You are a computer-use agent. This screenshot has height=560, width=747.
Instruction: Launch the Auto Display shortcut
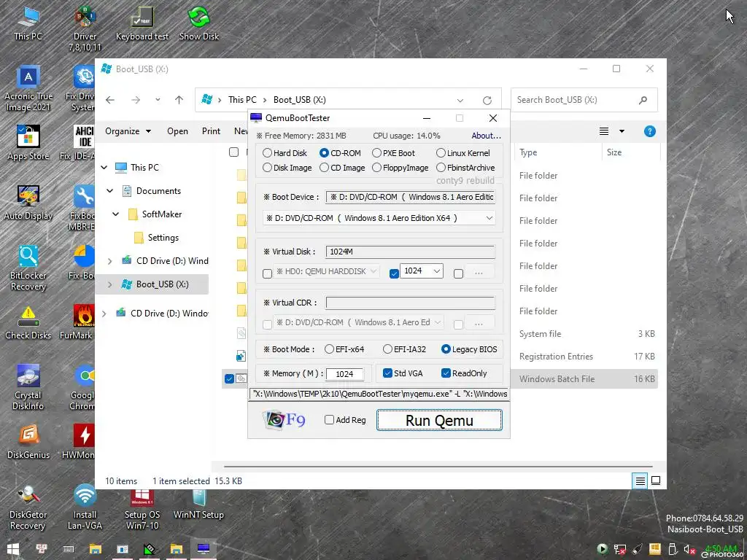(x=28, y=203)
